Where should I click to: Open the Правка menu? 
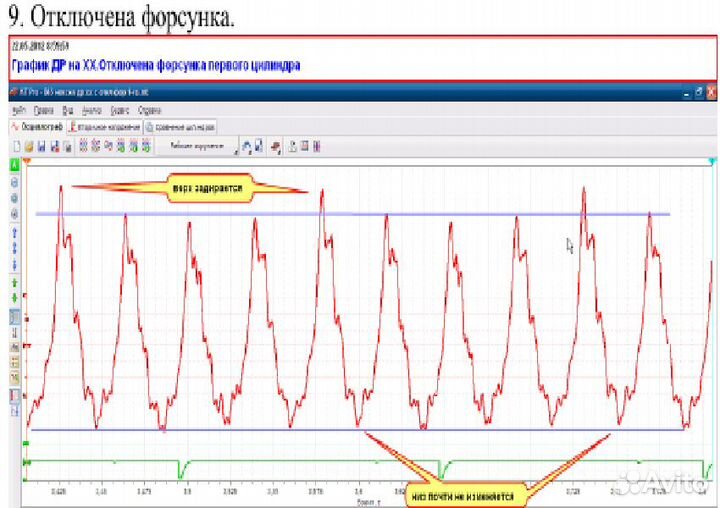click(x=44, y=111)
